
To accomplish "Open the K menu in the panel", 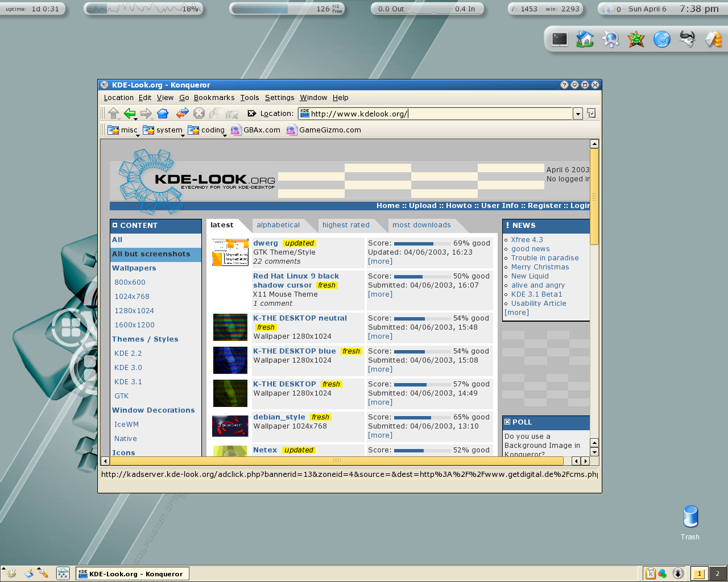I will click(11, 573).
